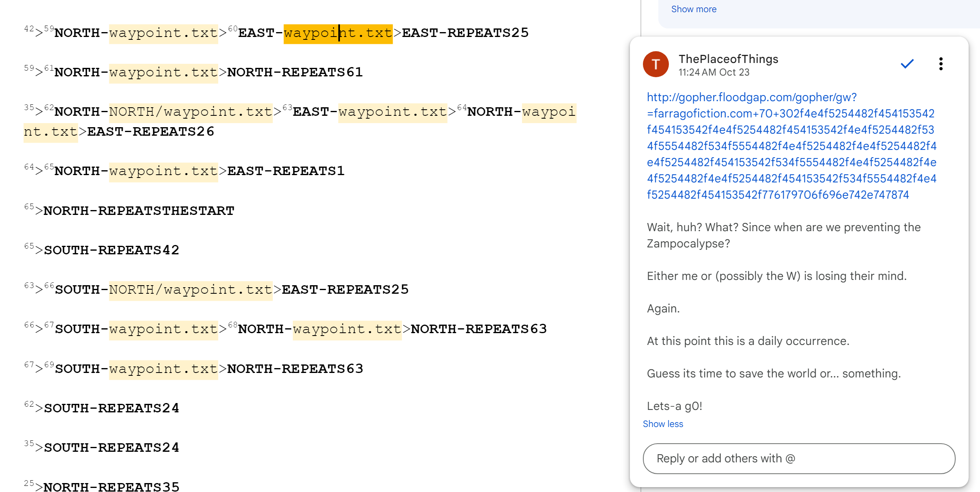This screenshot has width=980, height=492.
Task: Expand the comment above with Show more
Action: (693, 9)
